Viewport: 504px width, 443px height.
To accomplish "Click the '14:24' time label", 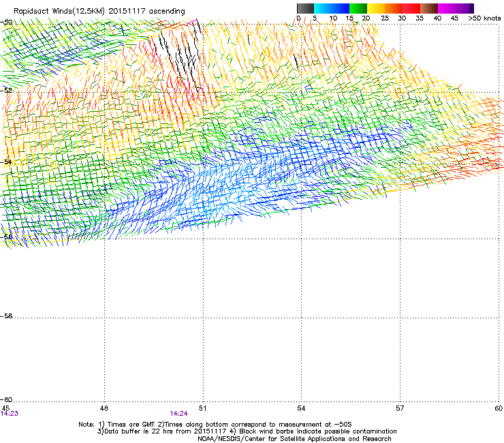I will click(x=179, y=414).
